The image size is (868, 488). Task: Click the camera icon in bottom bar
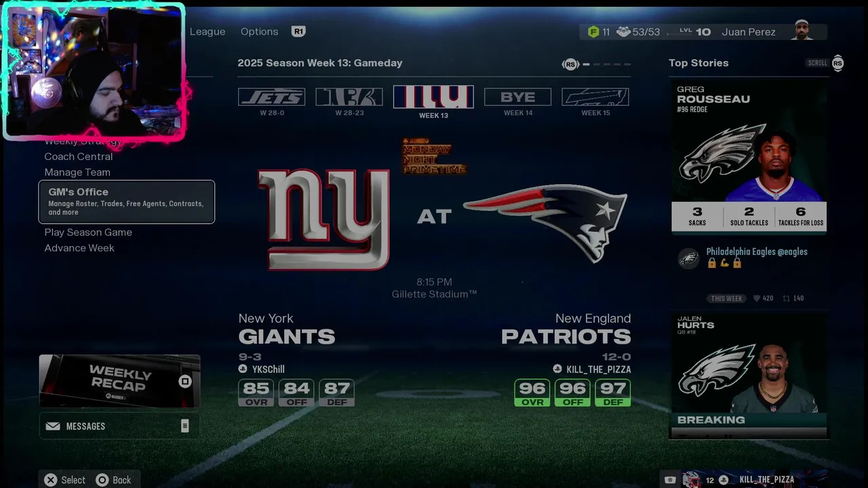[670, 480]
